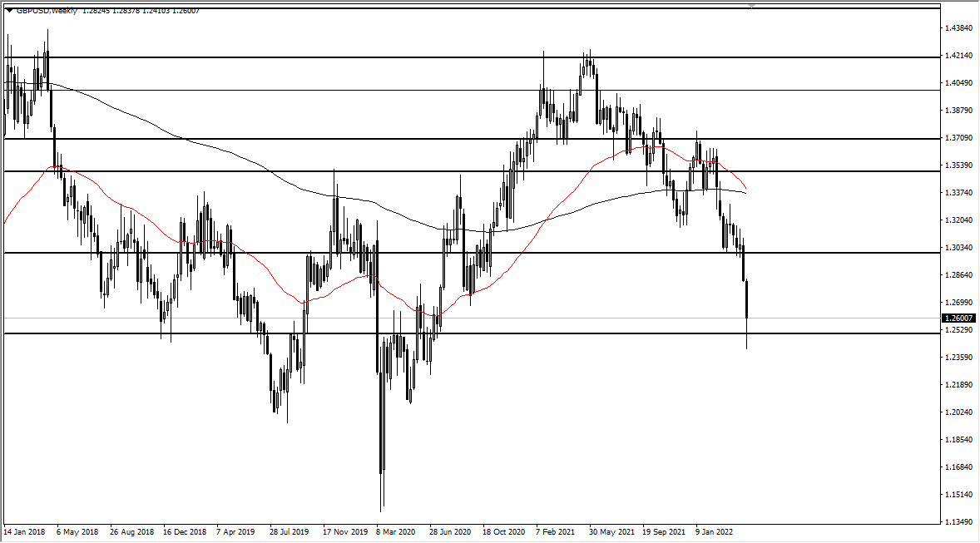Click the 8 Mar 2020 date axis label
Image resolution: width=980 pixels, height=543 pixels.
point(395,530)
